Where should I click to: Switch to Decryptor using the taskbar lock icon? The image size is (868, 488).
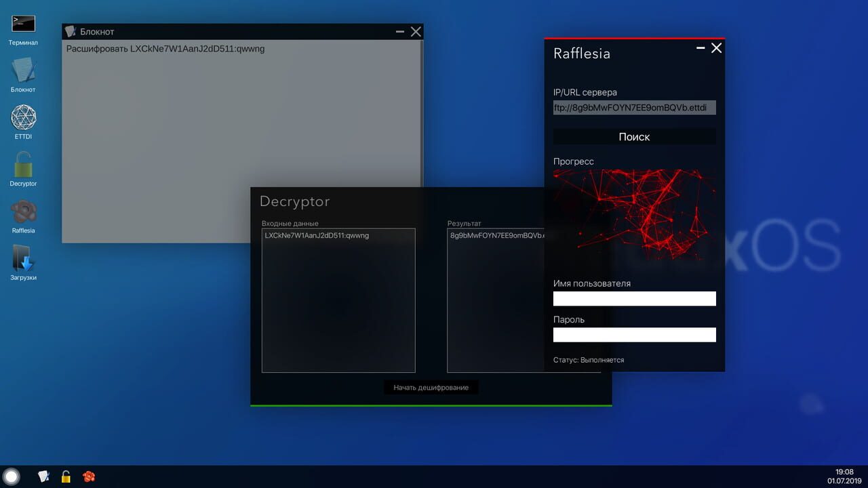click(66, 476)
